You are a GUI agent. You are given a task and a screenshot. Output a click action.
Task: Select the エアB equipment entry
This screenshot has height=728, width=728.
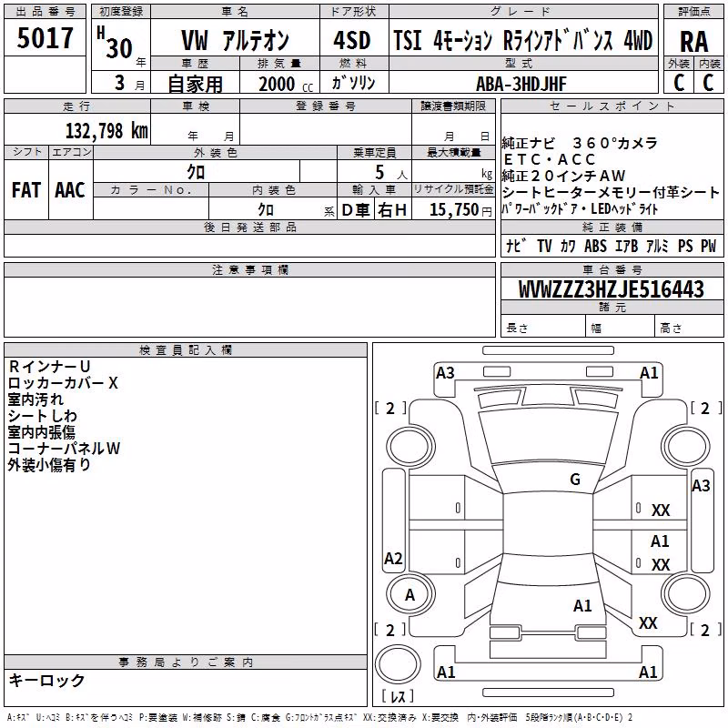tap(627, 246)
